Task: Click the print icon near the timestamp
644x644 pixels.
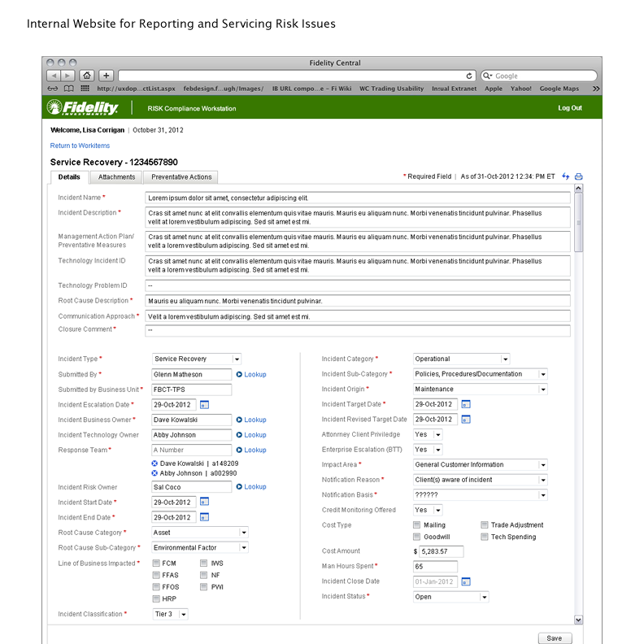Action: (579, 176)
